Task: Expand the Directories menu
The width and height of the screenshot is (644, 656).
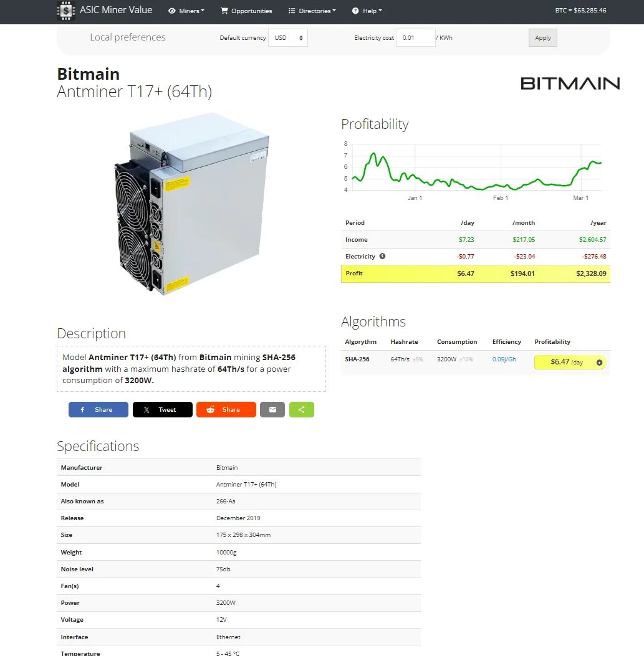Action: point(312,11)
